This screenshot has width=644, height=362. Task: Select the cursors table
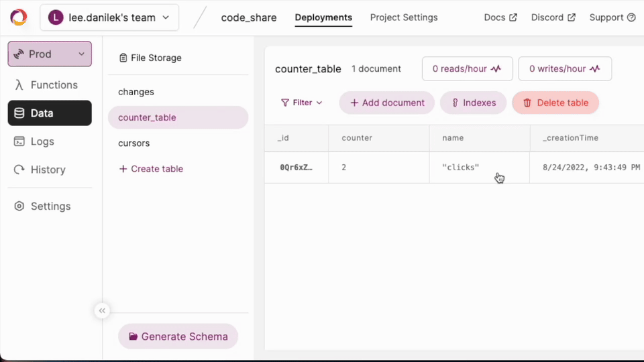(134, 143)
